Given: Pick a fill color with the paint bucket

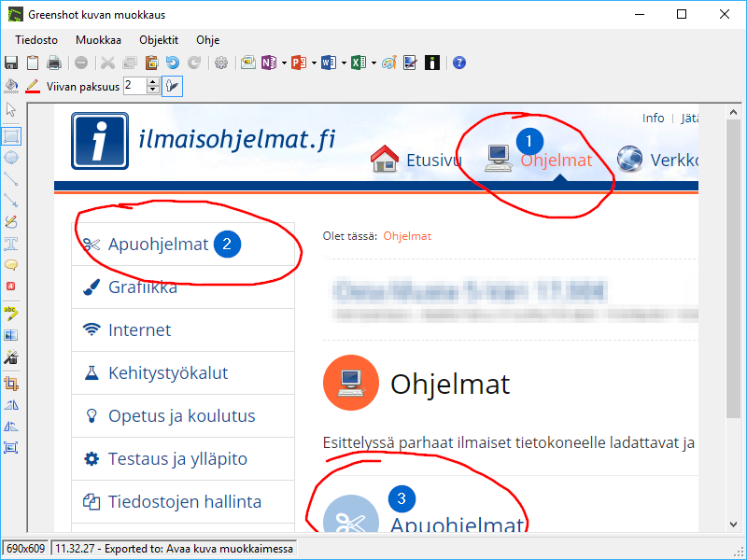Looking at the screenshot, I should [x=11, y=86].
